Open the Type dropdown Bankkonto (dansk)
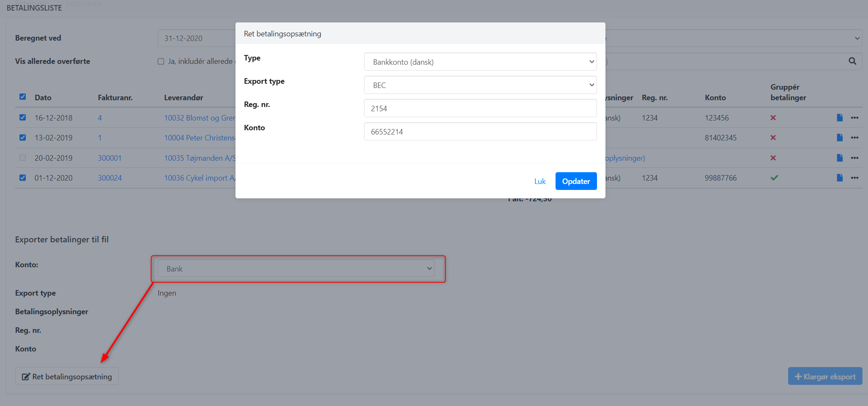This screenshot has width=868, height=406. (480, 62)
